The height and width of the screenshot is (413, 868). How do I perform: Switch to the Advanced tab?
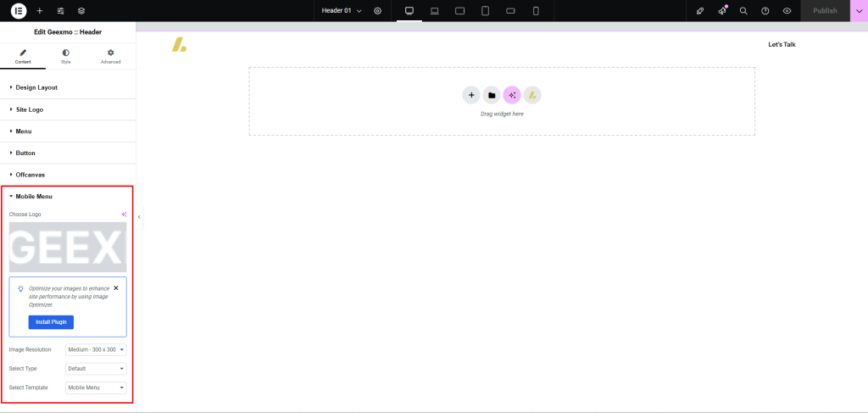[x=110, y=56]
